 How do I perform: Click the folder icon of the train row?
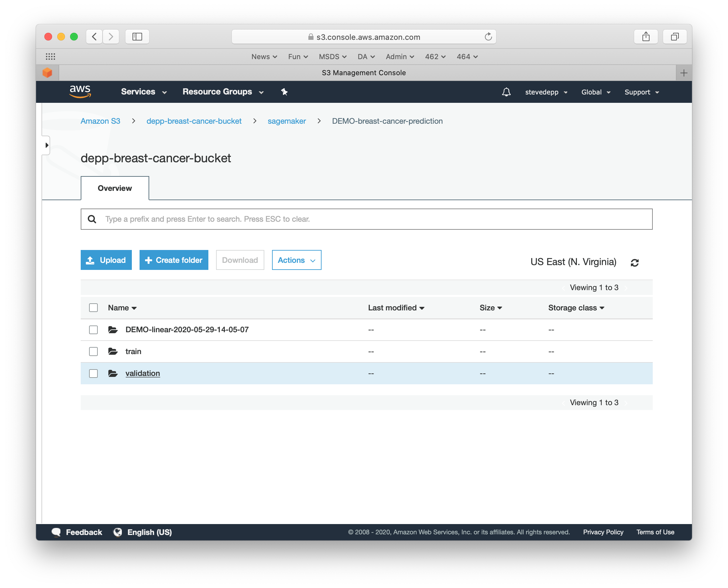coord(113,351)
